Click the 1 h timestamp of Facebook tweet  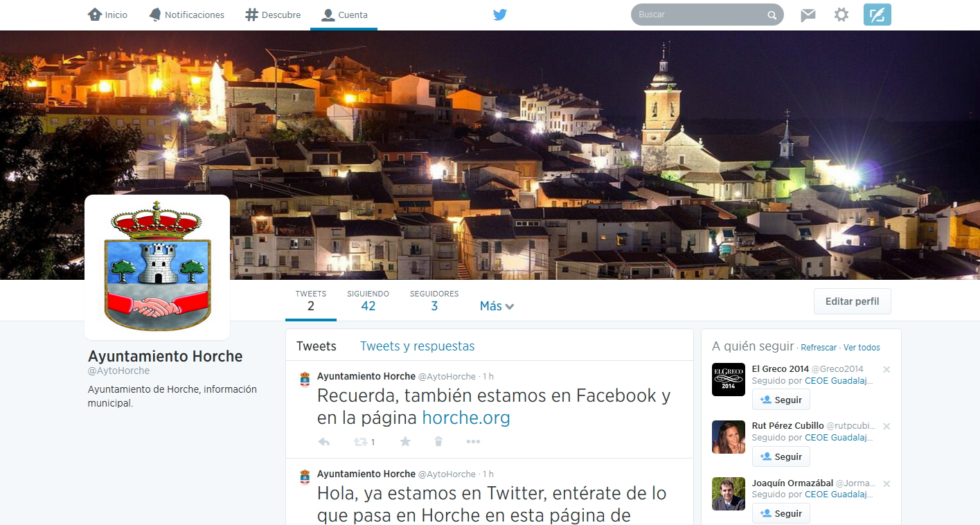pos(488,377)
